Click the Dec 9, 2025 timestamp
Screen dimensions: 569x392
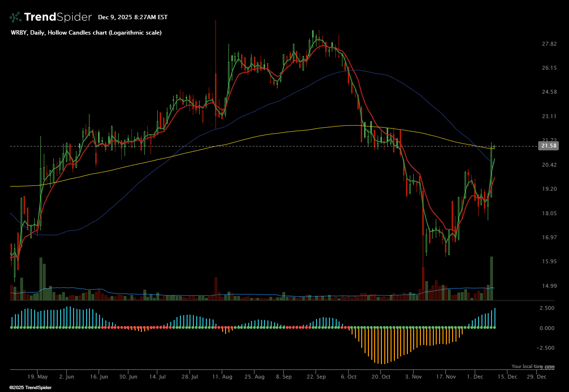[133, 17]
